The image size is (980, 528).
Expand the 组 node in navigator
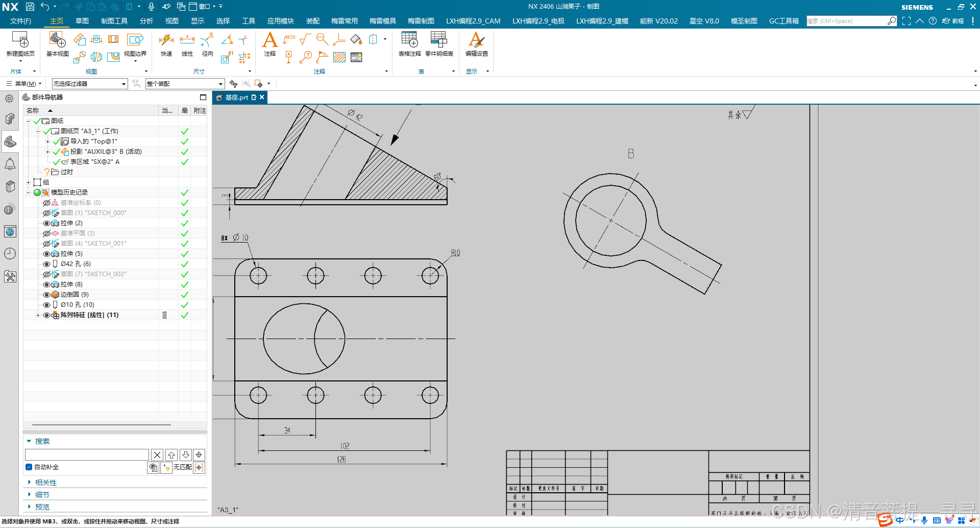[28, 182]
